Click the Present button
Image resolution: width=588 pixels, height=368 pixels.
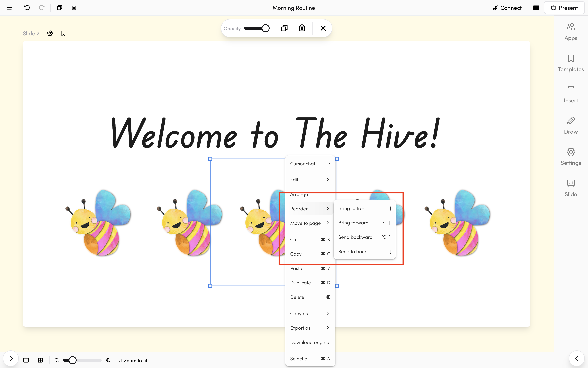click(x=564, y=8)
